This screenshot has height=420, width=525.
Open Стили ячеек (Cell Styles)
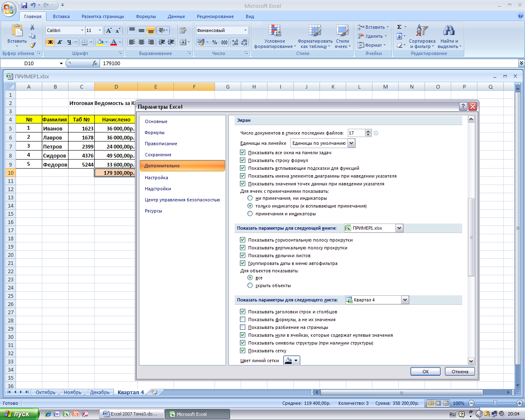click(x=342, y=37)
